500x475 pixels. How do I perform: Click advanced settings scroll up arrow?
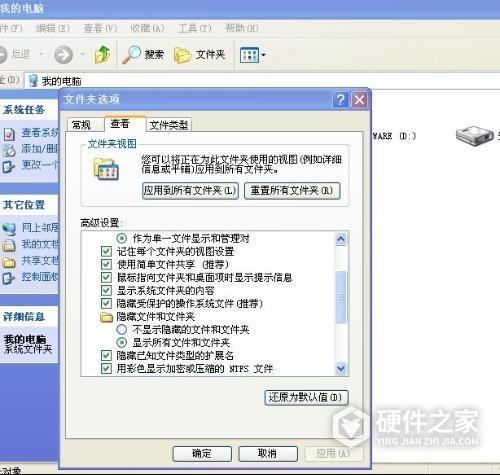click(341, 239)
